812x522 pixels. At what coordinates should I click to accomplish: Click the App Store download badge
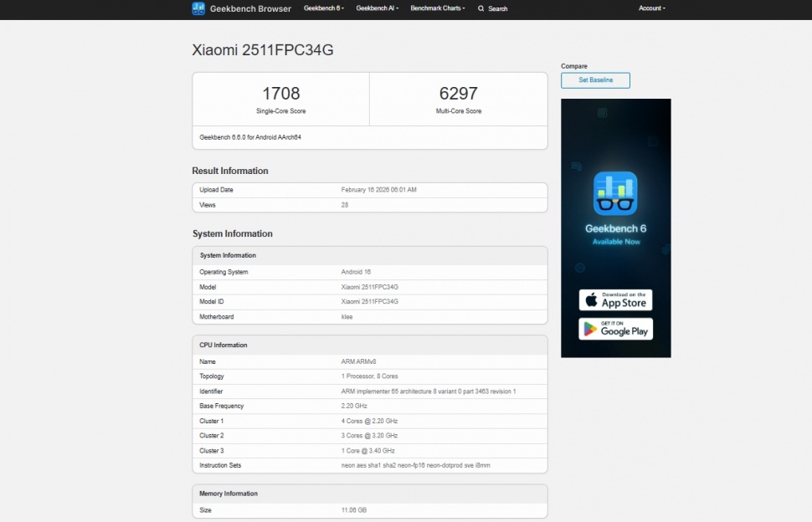coord(615,299)
